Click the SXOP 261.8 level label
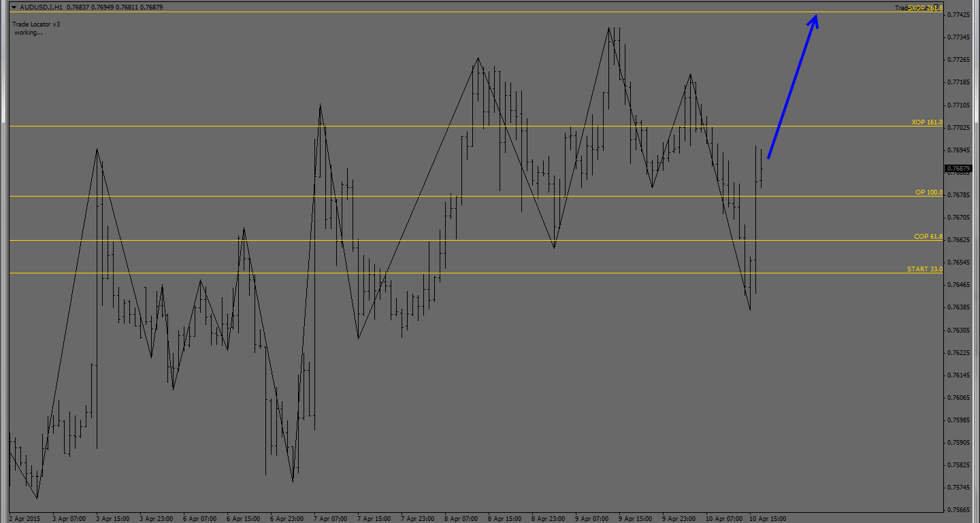This screenshot has height=523, width=980. coord(924,8)
